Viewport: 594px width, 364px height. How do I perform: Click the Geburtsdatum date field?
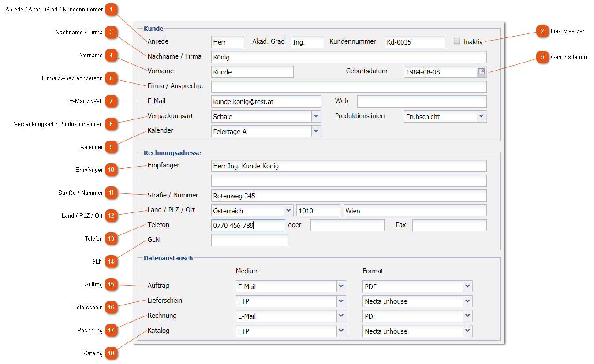pyautogui.click(x=441, y=72)
